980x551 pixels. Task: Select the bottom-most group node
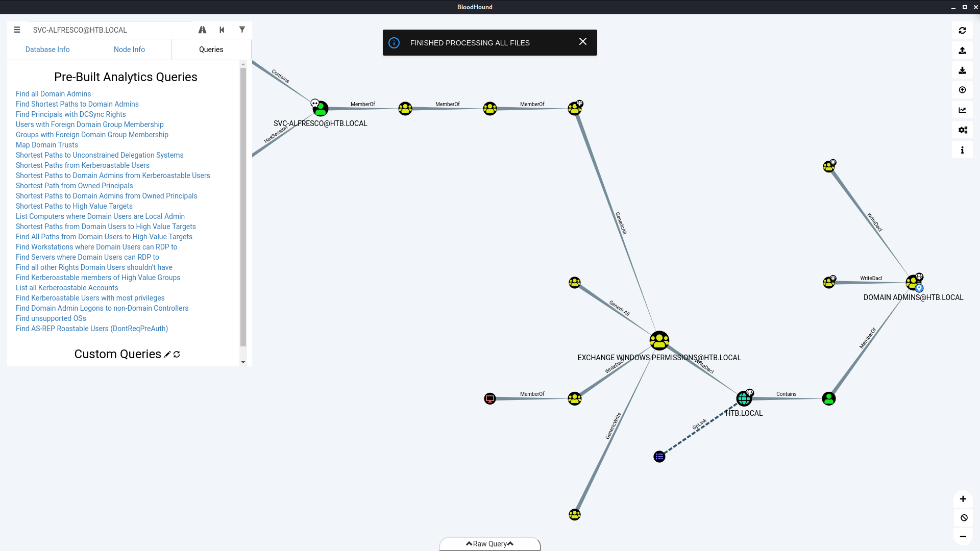[x=575, y=514]
